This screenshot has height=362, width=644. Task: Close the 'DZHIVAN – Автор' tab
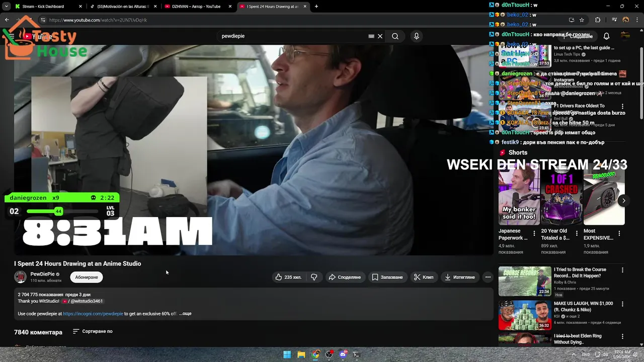(230, 7)
